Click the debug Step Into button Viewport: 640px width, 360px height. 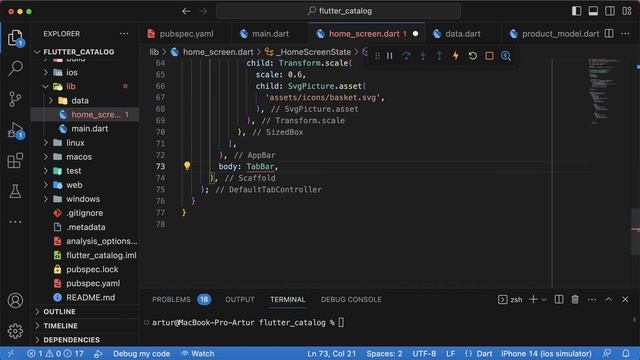click(x=423, y=56)
